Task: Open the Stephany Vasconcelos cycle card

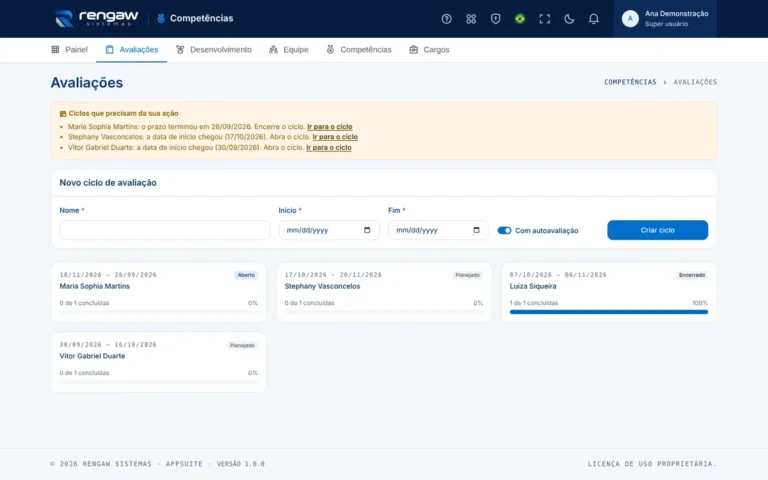Action: (x=384, y=292)
